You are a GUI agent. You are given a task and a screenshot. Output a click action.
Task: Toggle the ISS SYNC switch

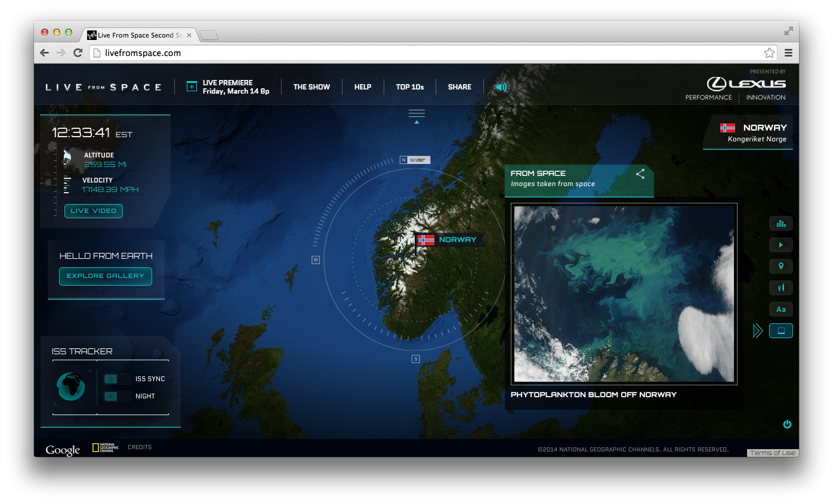point(117,379)
